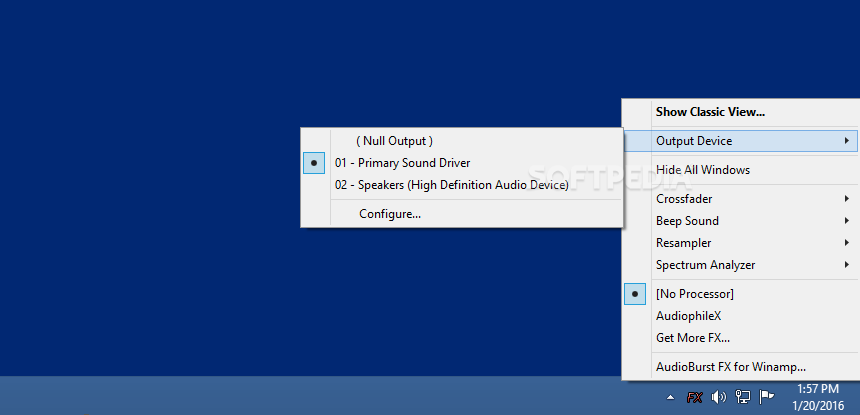The height and width of the screenshot is (415, 860).
Task: Select the Null Output device
Action: coord(462,141)
